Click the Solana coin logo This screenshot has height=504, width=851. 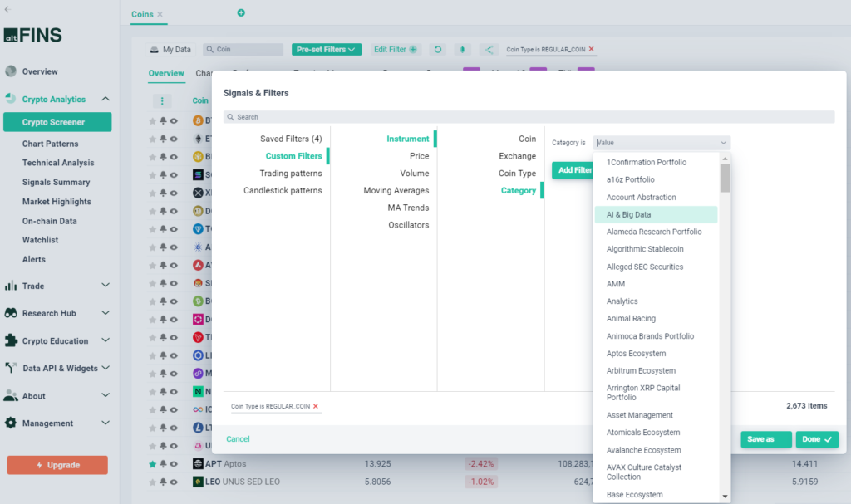[198, 175]
